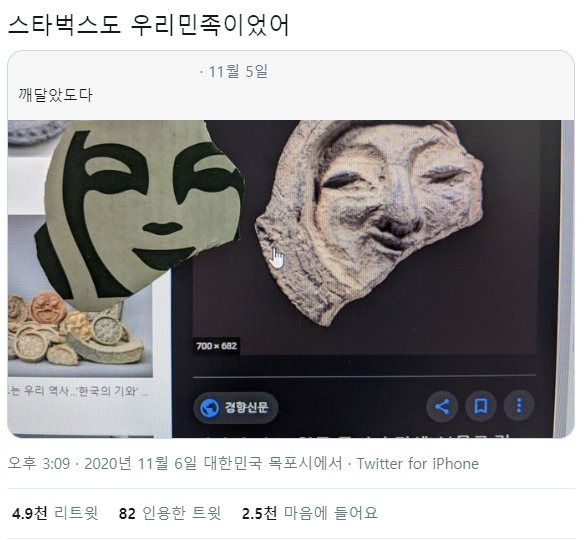View the 2.5천 마음에 들어요 list
Screen dimensions: 588x540
point(310,513)
